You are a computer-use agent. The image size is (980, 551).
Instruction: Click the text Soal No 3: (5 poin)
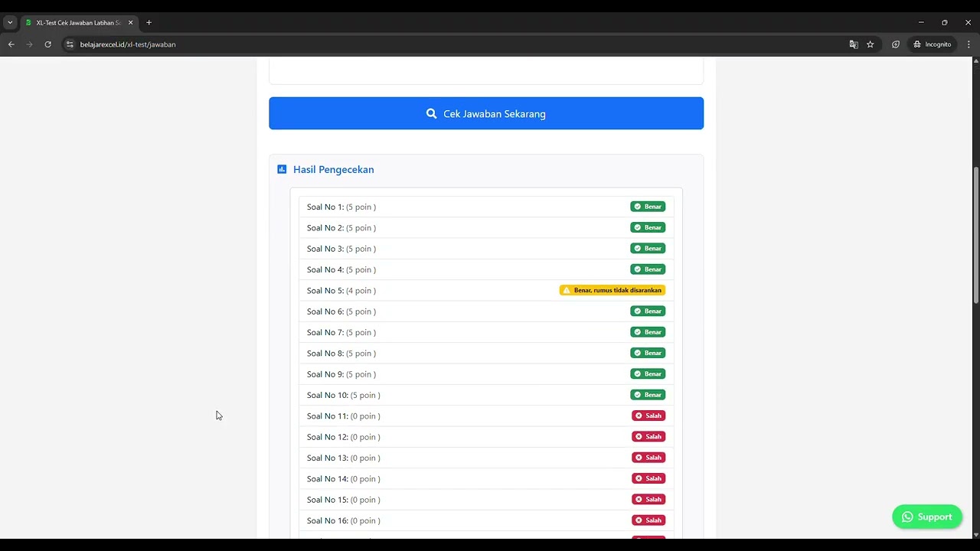(341, 249)
